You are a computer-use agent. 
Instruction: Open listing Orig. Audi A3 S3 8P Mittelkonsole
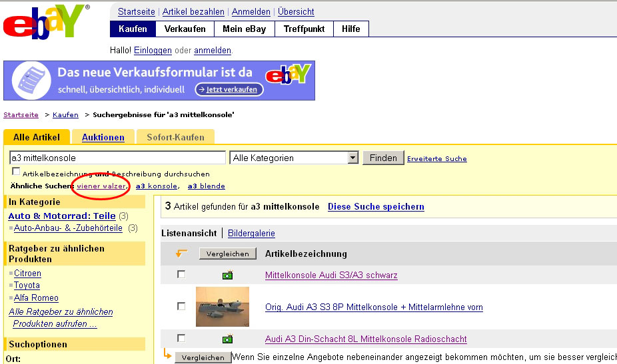(374, 307)
